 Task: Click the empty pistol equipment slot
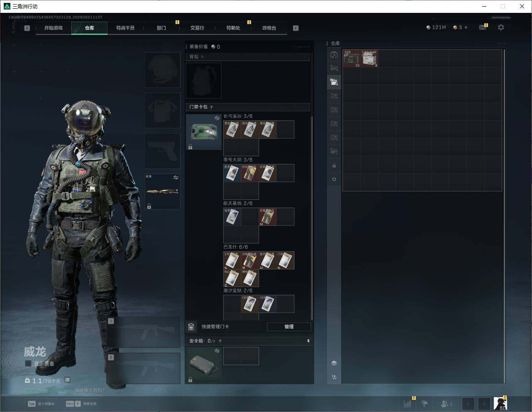[x=163, y=151]
